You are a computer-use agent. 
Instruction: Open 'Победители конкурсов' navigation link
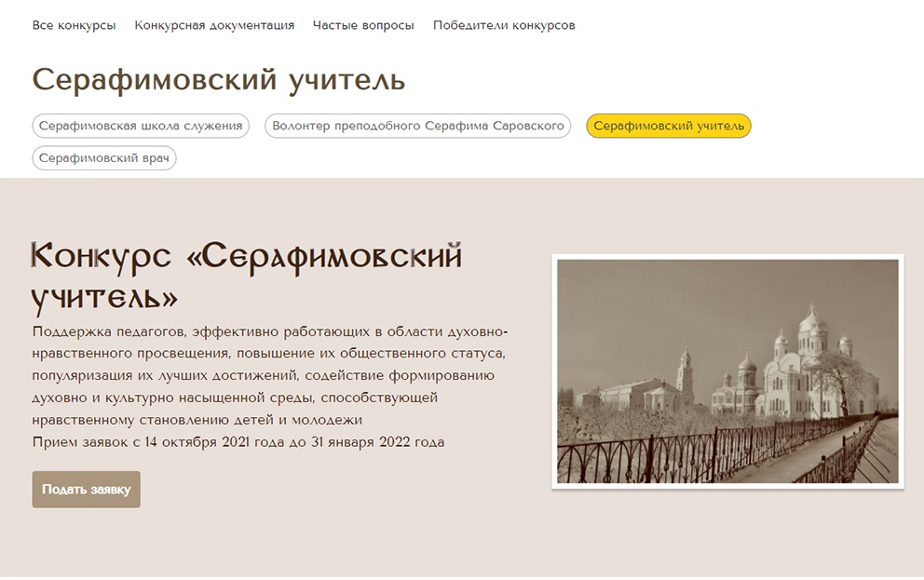[x=504, y=25]
